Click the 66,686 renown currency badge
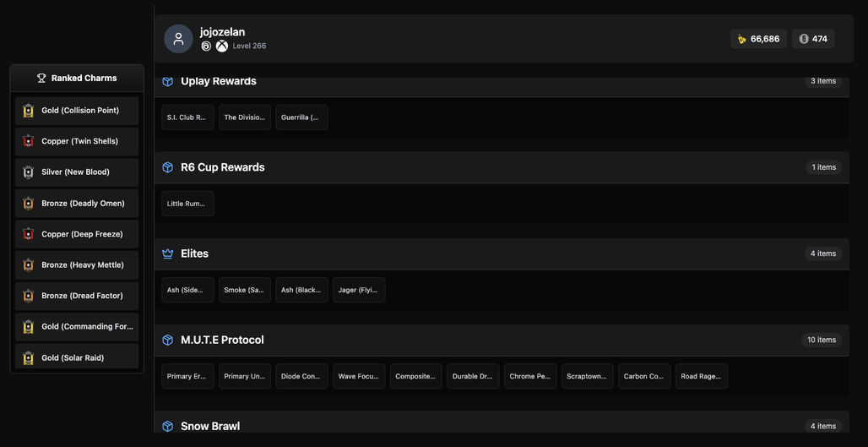The height and width of the screenshot is (447, 868). tap(758, 39)
